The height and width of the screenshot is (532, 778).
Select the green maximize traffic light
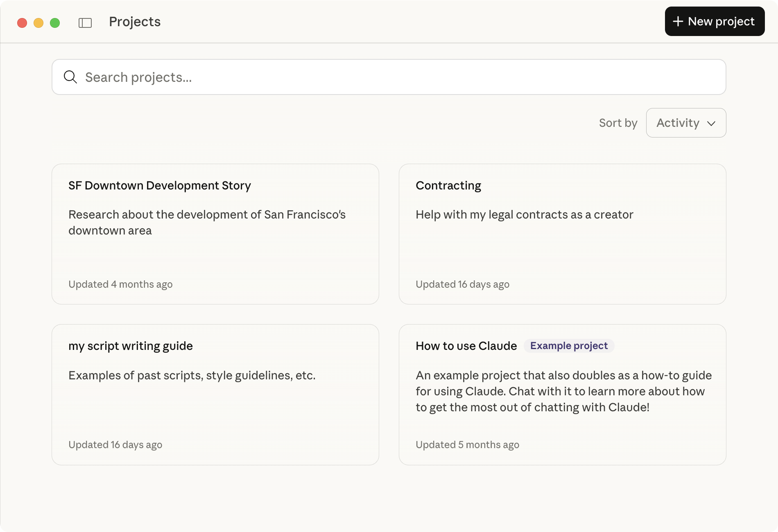click(x=54, y=23)
